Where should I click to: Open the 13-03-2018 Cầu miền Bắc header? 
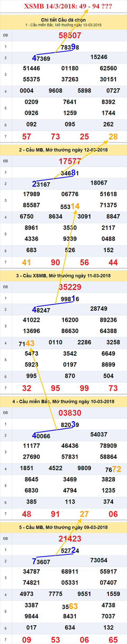(x=63, y=25)
